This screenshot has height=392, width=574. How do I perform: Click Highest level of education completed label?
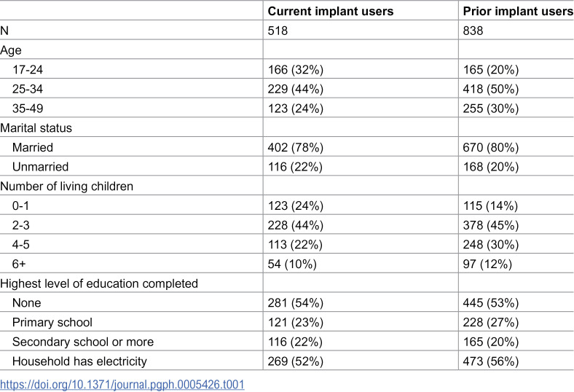click(99, 283)
